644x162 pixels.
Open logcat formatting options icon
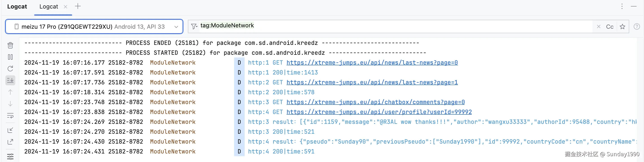[10, 156]
